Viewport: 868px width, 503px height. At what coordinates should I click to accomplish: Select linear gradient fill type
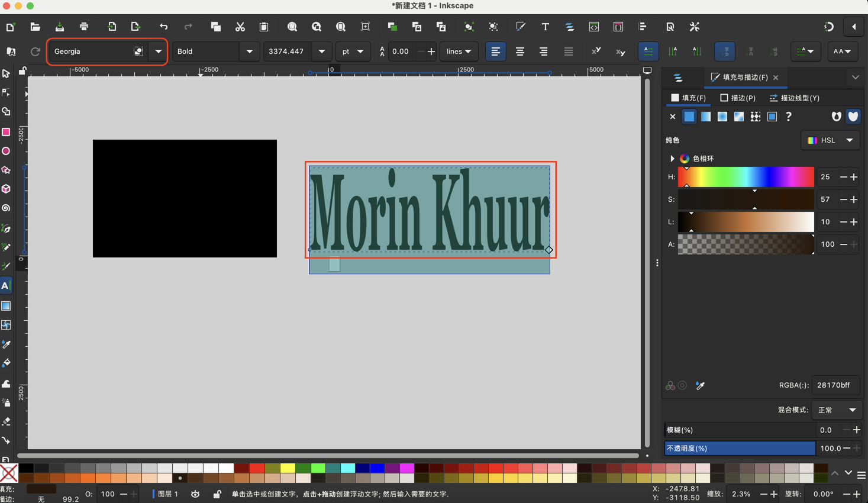(x=705, y=116)
